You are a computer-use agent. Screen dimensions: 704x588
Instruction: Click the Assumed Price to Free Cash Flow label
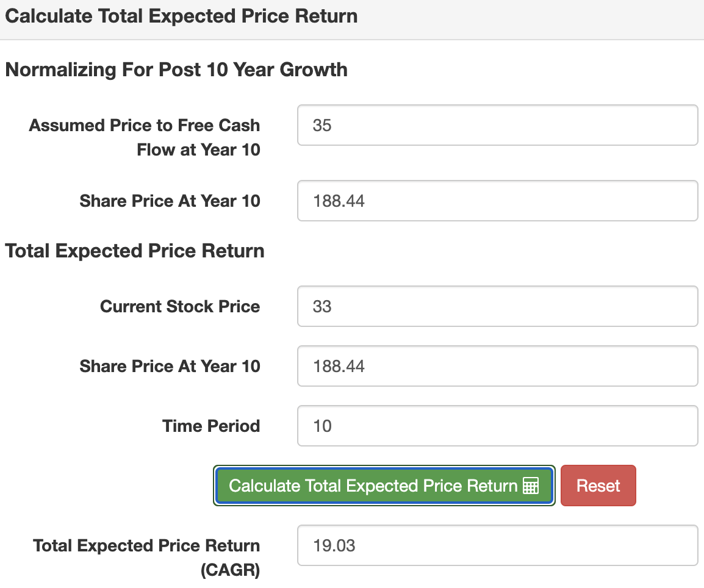(145, 137)
